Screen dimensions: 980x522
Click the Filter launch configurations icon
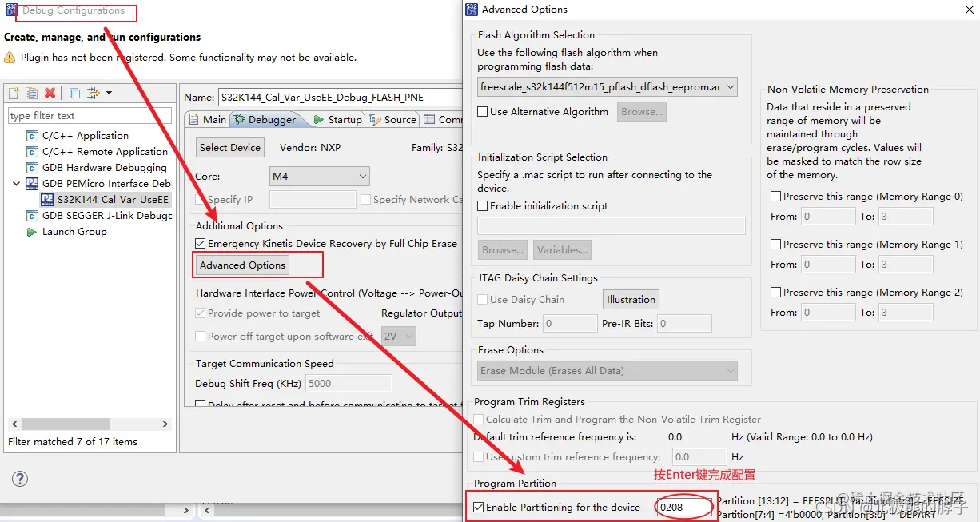93,94
